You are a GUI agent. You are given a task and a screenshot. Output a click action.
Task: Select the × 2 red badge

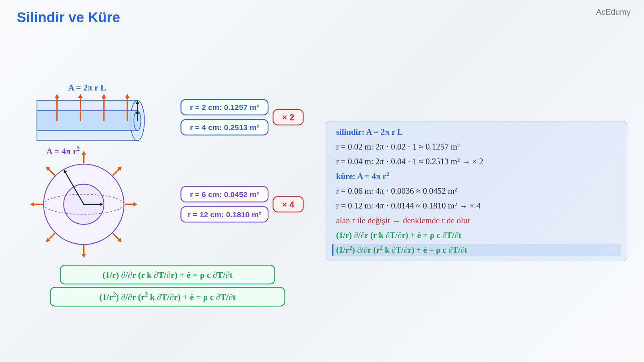pyautogui.click(x=288, y=117)
